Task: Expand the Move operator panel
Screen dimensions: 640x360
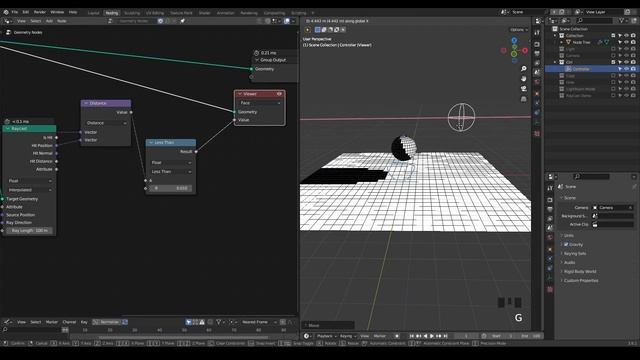Action: 328,325
